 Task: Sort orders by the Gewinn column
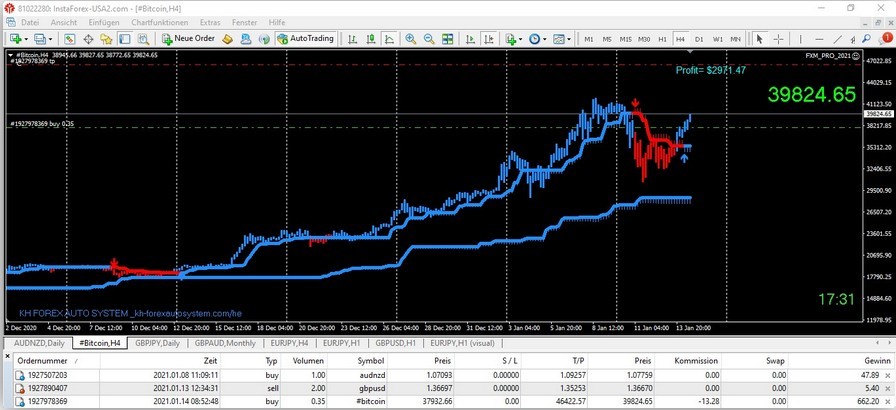(842, 361)
